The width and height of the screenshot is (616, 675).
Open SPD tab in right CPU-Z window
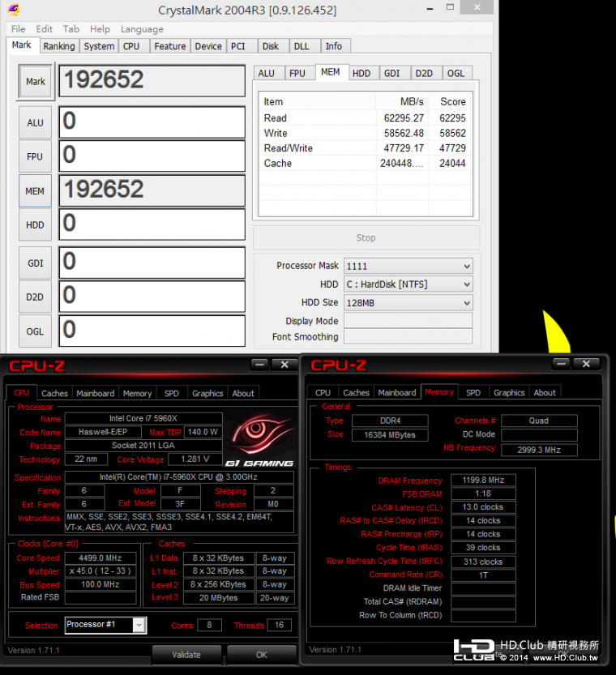click(473, 392)
